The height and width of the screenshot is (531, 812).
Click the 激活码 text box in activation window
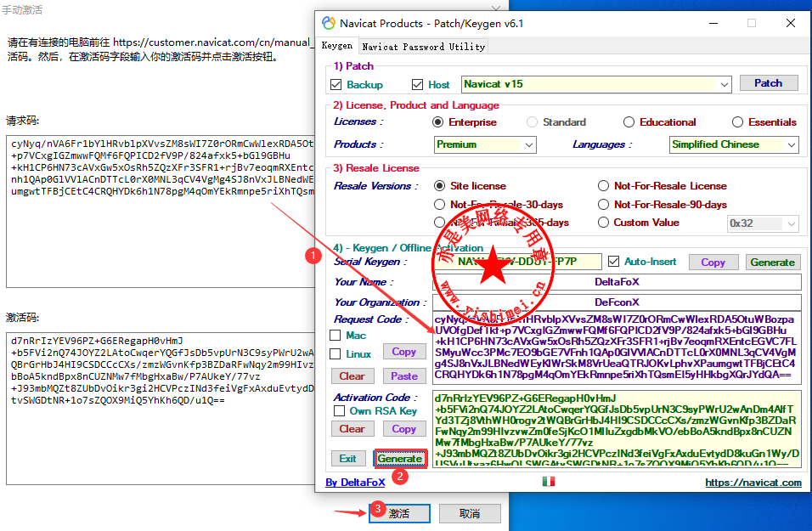(161, 408)
